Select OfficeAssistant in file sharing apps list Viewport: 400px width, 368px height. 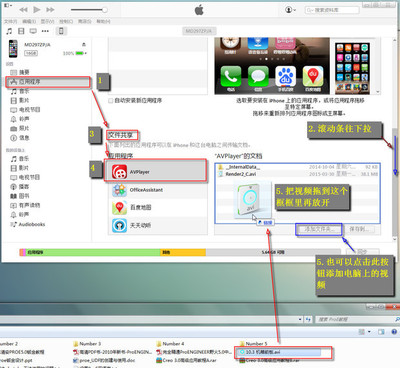click(x=158, y=190)
